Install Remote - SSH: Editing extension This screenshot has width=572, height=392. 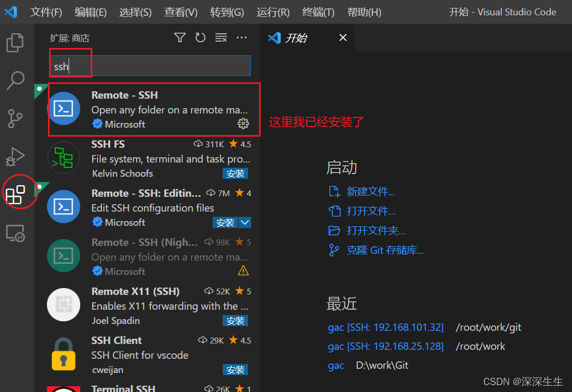(225, 223)
